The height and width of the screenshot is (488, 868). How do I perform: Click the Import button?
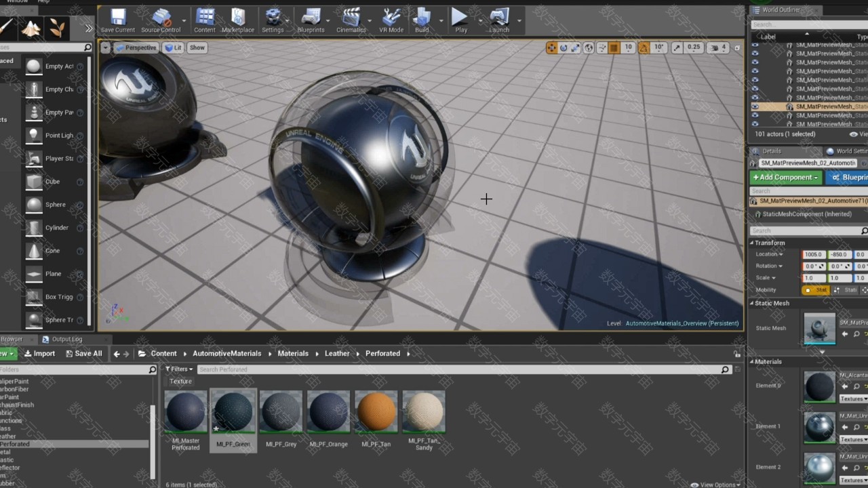(39, 354)
